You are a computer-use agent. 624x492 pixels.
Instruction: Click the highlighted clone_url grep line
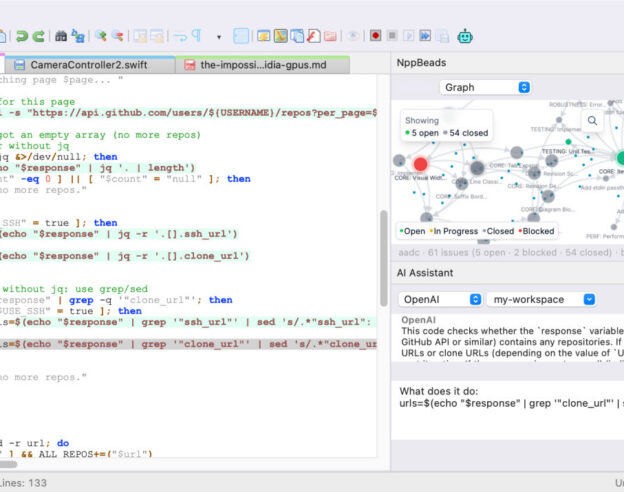[188, 344]
